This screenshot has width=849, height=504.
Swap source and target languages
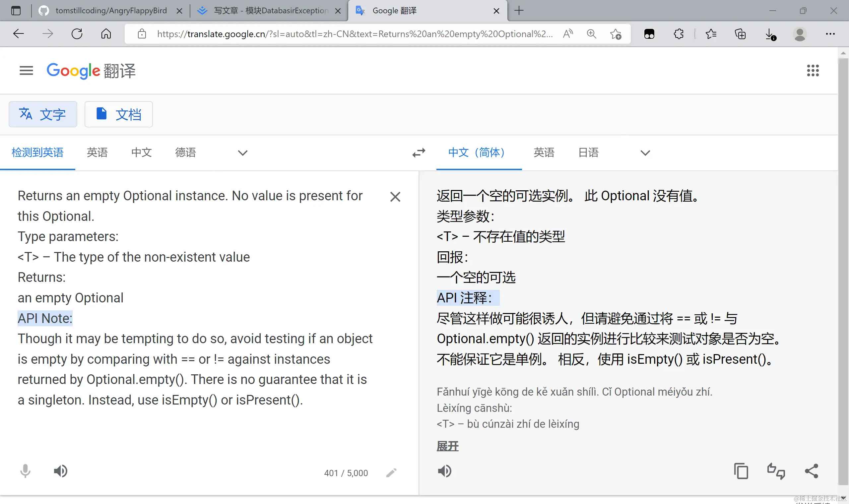tap(419, 153)
